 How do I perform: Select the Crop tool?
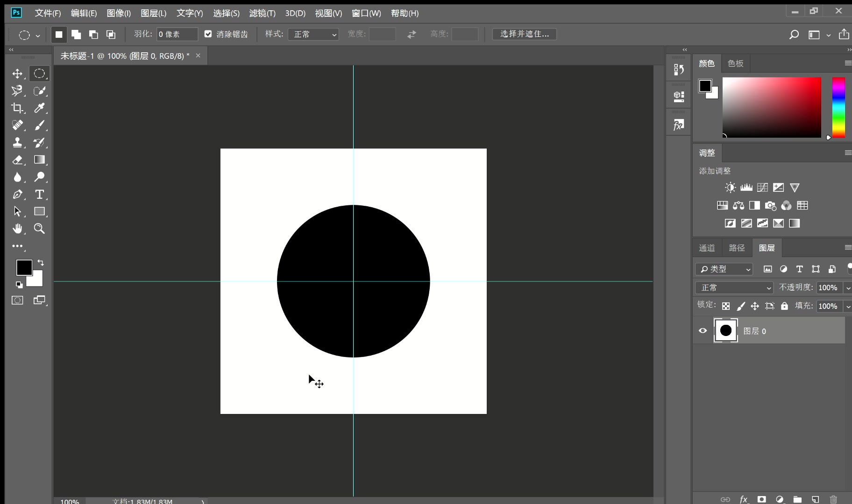pos(17,108)
